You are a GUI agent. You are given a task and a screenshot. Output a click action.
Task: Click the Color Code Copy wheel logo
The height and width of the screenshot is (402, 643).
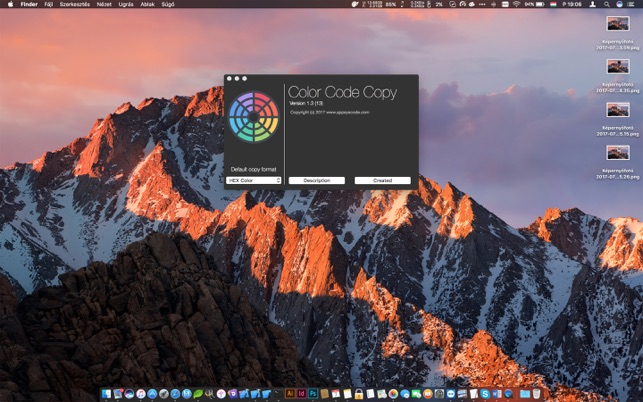253,117
